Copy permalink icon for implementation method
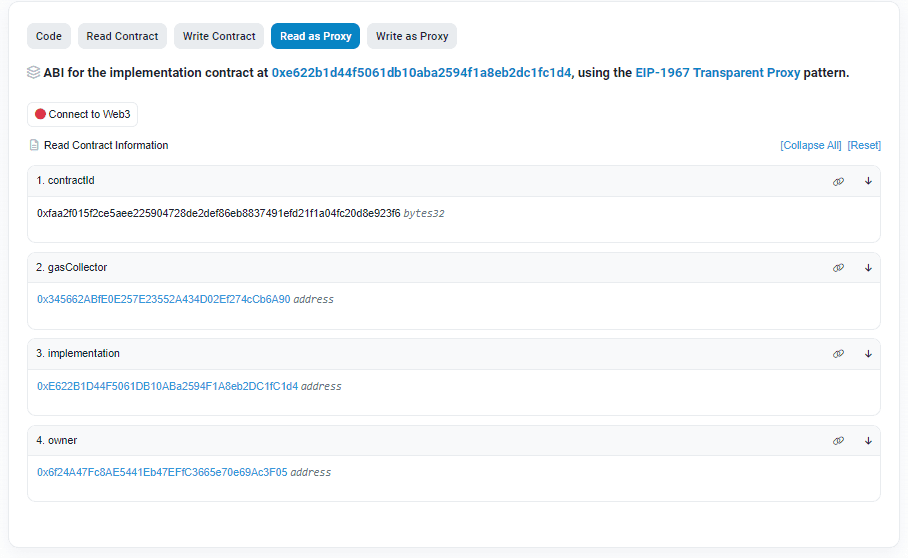This screenshot has width=908, height=558. (x=838, y=354)
